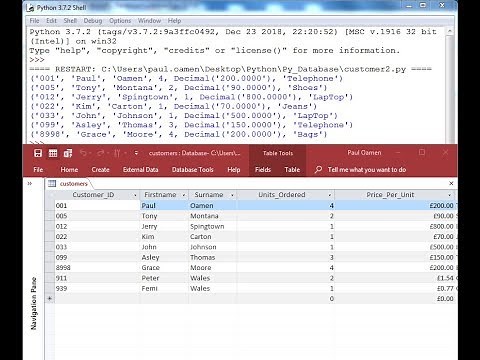Image resolution: width=480 pixels, height=360 pixels.
Task: Click the Customer_ID cell '939'
Action: coord(97,288)
